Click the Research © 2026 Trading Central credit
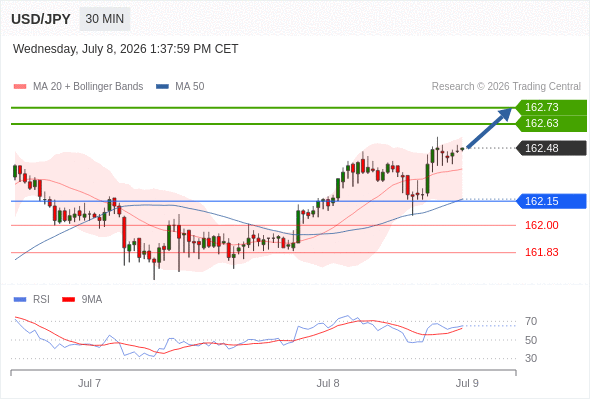 506,87
